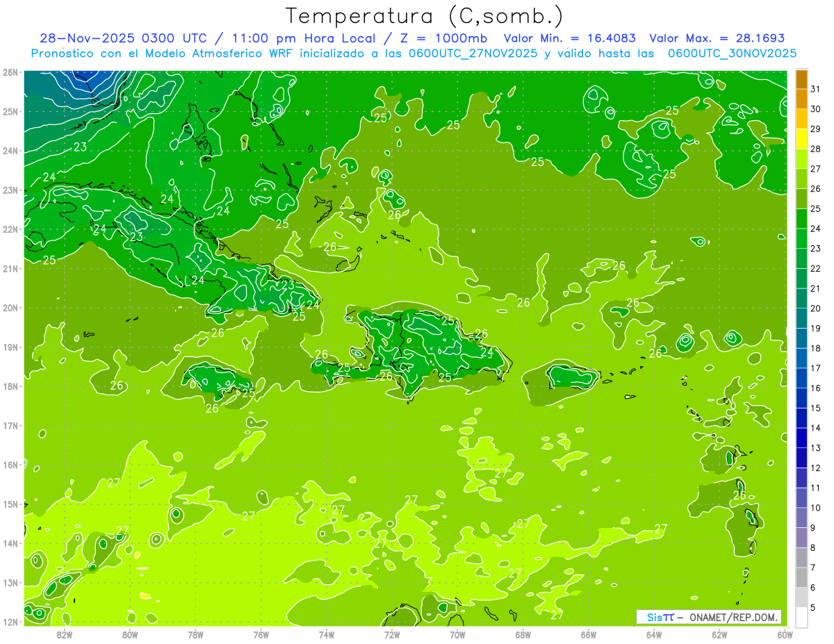Viewport: 834px width, 644px height.
Task: Click the legend scale label 31
Action: tap(815, 89)
